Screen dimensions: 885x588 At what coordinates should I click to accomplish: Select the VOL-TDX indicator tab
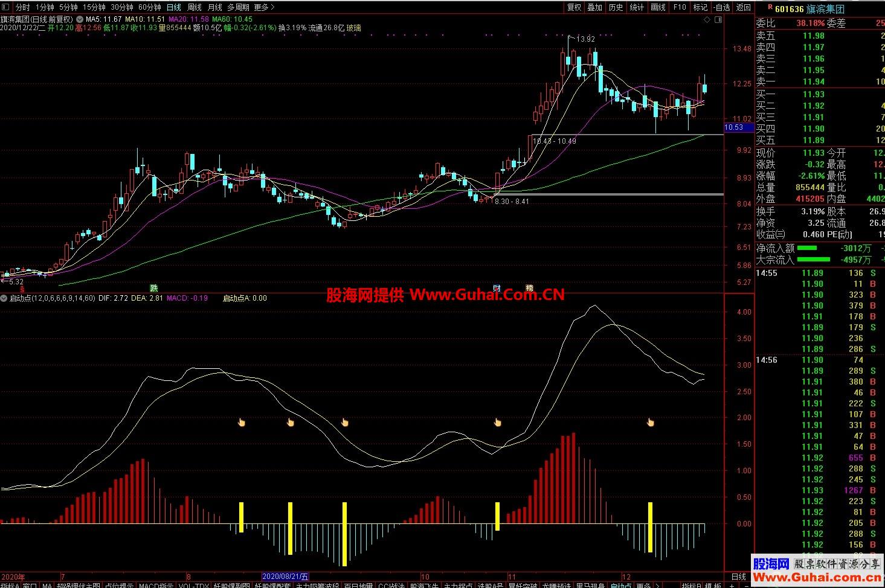coord(193,586)
